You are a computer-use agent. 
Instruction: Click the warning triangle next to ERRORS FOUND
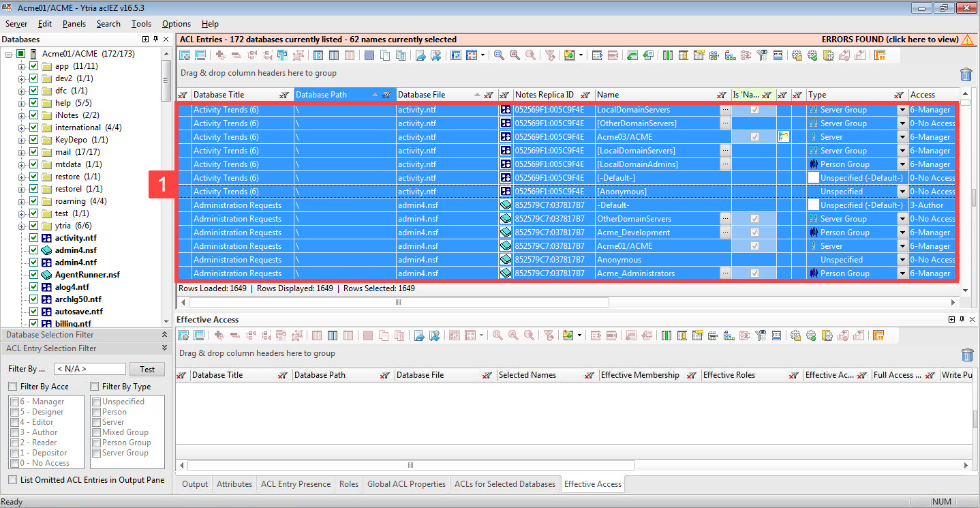coord(968,39)
